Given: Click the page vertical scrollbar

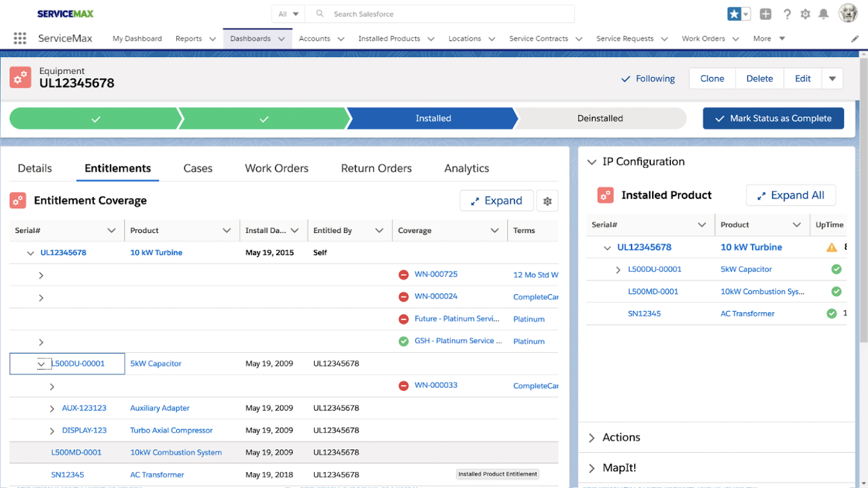Looking at the screenshot, I should pos(864,201).
